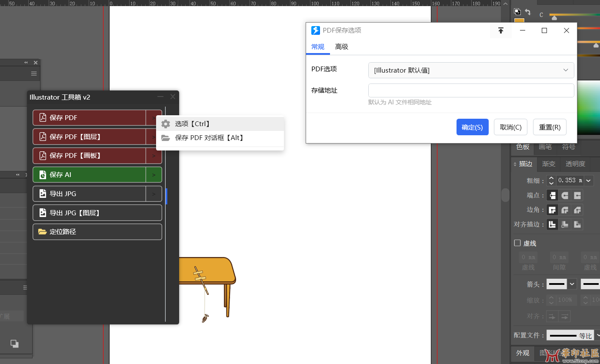Open the 渐变 gradient panel tab
This screenshot has width=600, height=364.
pos(549,164)
